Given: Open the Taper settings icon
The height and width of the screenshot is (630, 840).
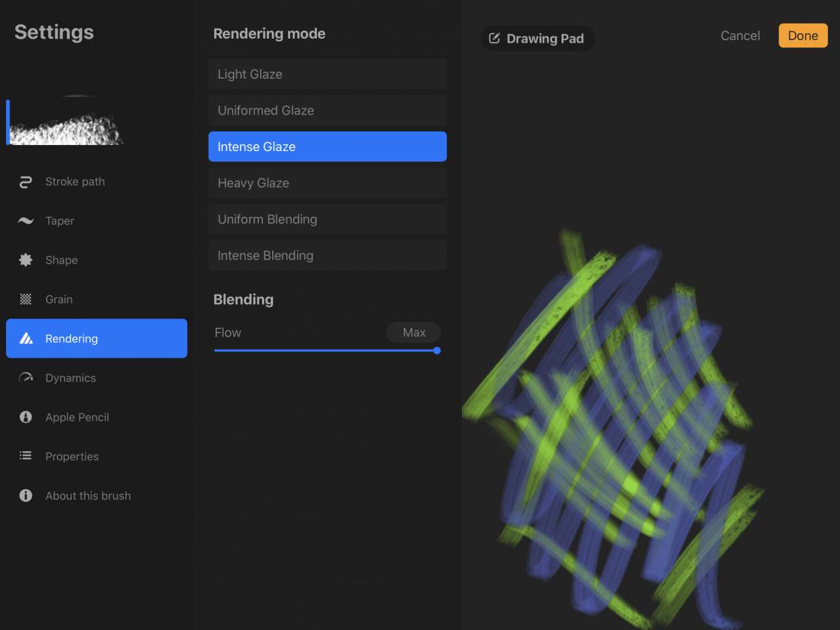Looking at the screenshot, I should tap(25, 221).
